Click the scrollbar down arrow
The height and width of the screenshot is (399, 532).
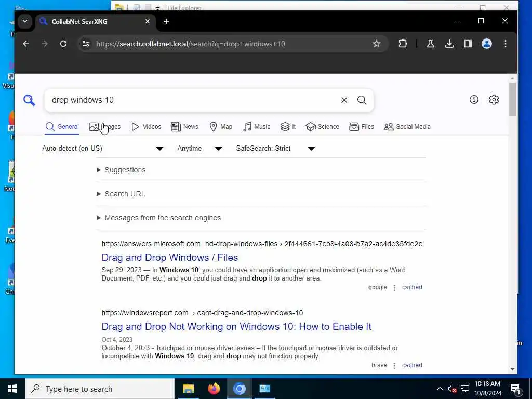tap(512, 369)
